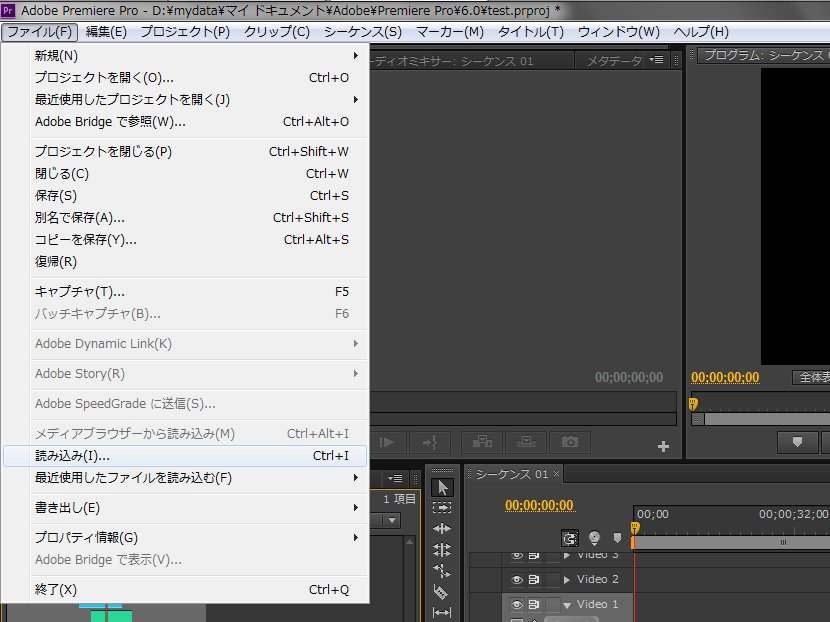Click the timeline zoom scroll bar
The height and width of the screenshot is (622, 830).
click(732, 542)
